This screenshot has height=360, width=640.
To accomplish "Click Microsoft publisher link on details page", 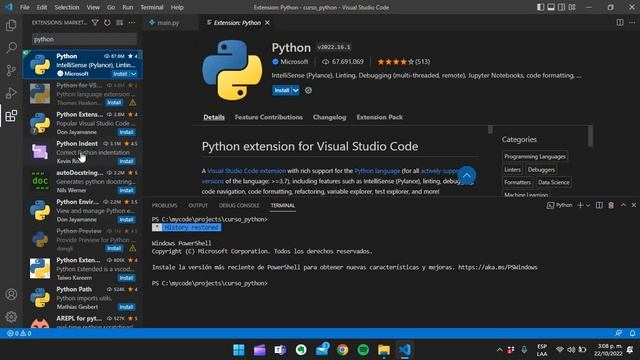I will click(x=294, y=62).
